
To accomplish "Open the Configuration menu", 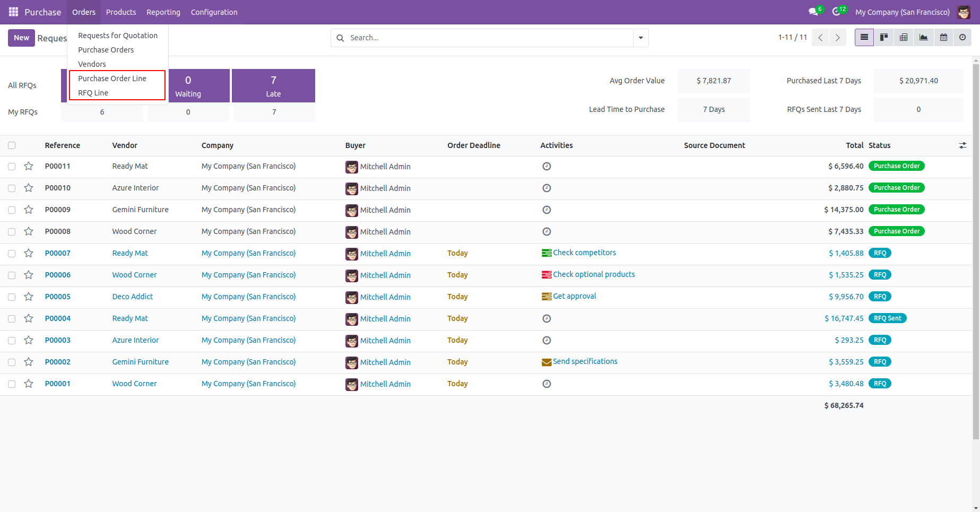I will (x=214, y=12).
